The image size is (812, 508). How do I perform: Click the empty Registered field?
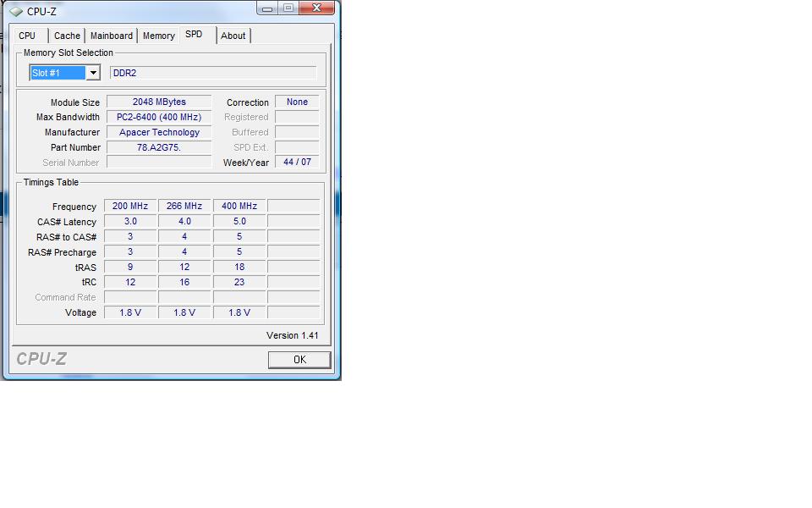click(297, 117)
